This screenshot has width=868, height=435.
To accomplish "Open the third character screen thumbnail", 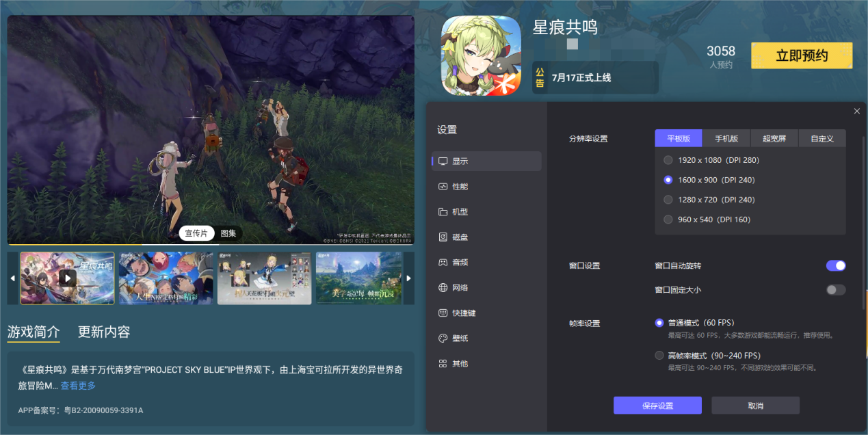I will pyautogui.click(x=264, y=278).
